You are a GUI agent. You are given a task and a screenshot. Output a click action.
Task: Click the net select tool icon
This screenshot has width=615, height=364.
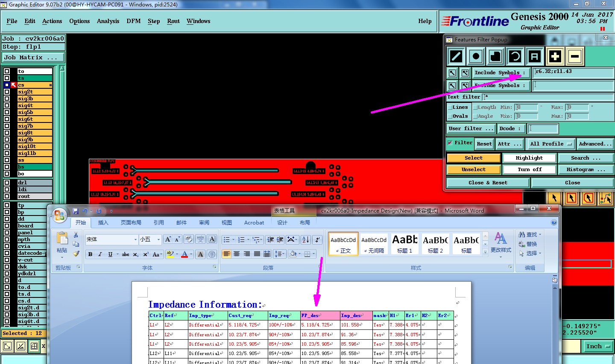coord(606,198)
